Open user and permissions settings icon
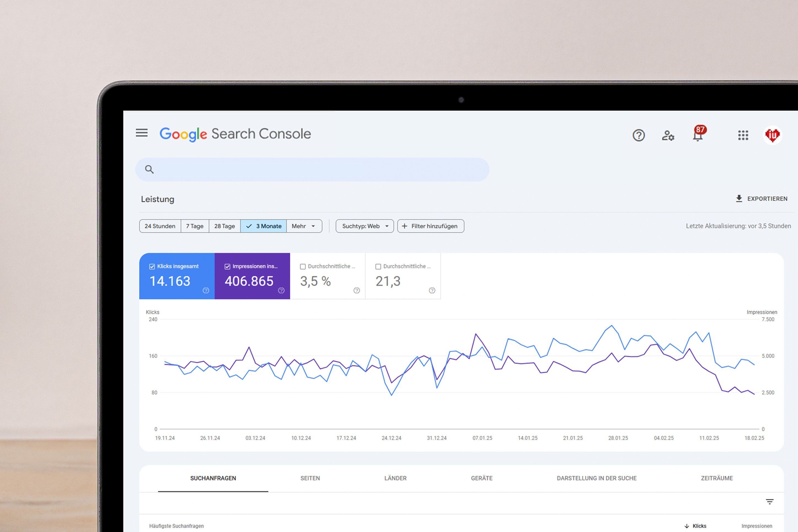The width and height of the screenshot is (798, 532). pyautogui.click(x=668, y=135)
